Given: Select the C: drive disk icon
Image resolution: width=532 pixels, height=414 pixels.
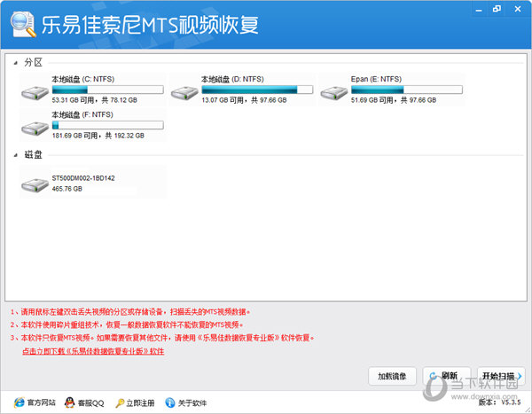Looking at the screenshot, I should tap(35, 93).
